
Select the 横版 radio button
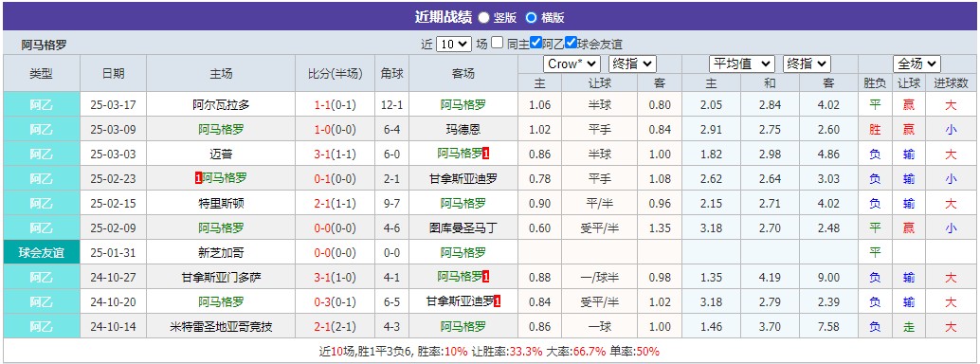pyautogui.click(x=532, y=17)
